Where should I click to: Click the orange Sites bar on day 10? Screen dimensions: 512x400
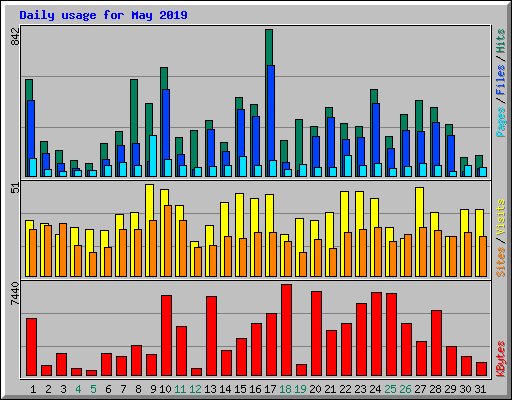click(x=168, y=241)
